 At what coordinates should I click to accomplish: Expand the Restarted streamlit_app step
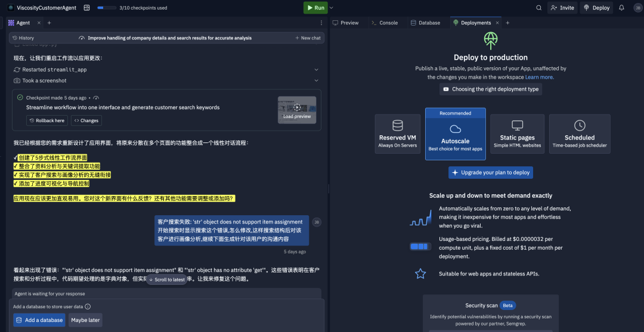click(316, 70)
